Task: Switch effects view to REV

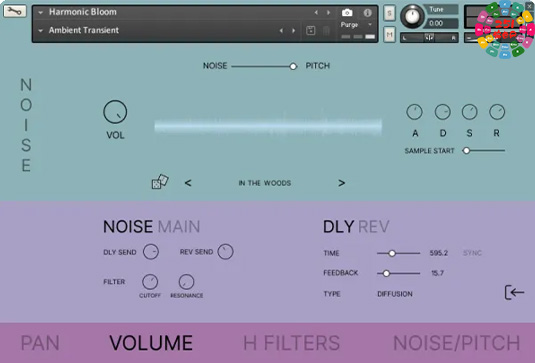Action: point(374,227)
